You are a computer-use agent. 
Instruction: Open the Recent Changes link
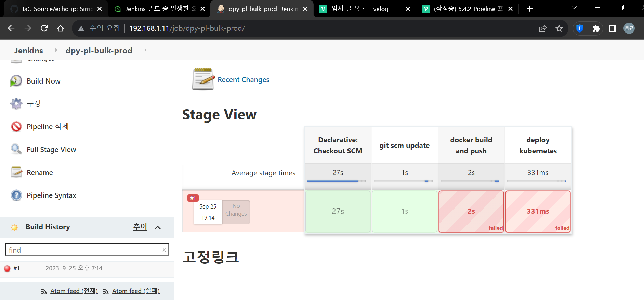(244, 80)
